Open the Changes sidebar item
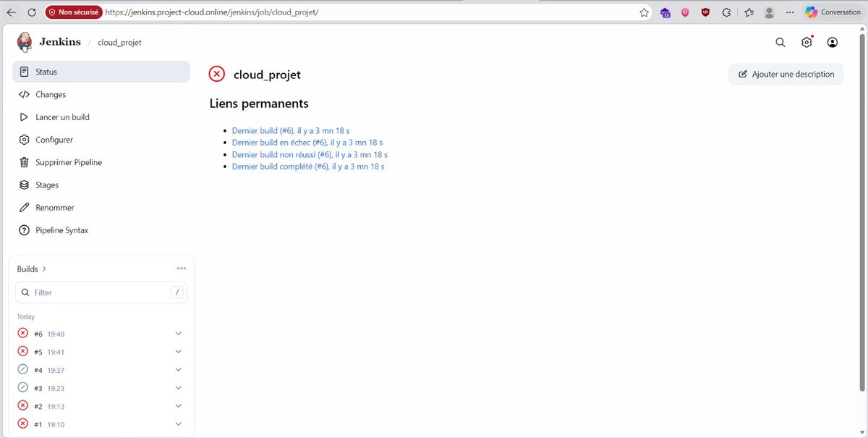The height and width of the screenshot is (438, 868). tap(101, 94)
